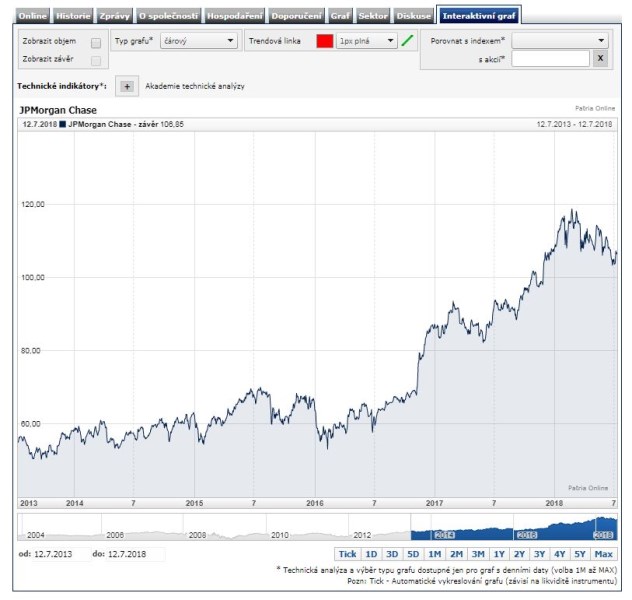Select the Tick range button
This screenshot has width=632, height=600.
[x=347, y=553]
